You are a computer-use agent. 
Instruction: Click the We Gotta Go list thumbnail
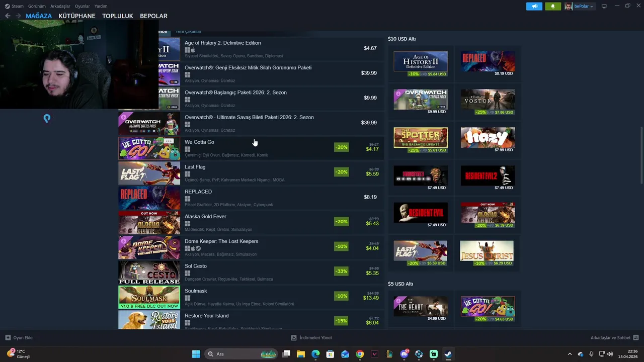pos(149,148)
